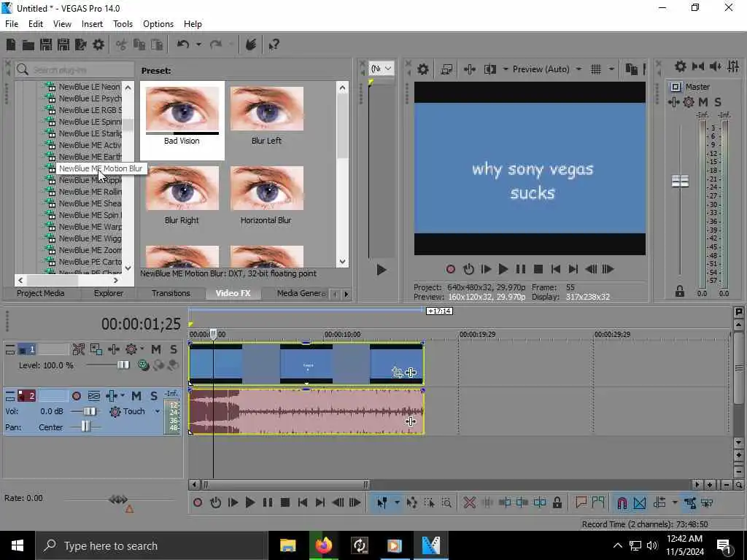The height and width of the screenshot is (560, 747).
Task: Start recording from timeline transport bar
Action: 198,502
